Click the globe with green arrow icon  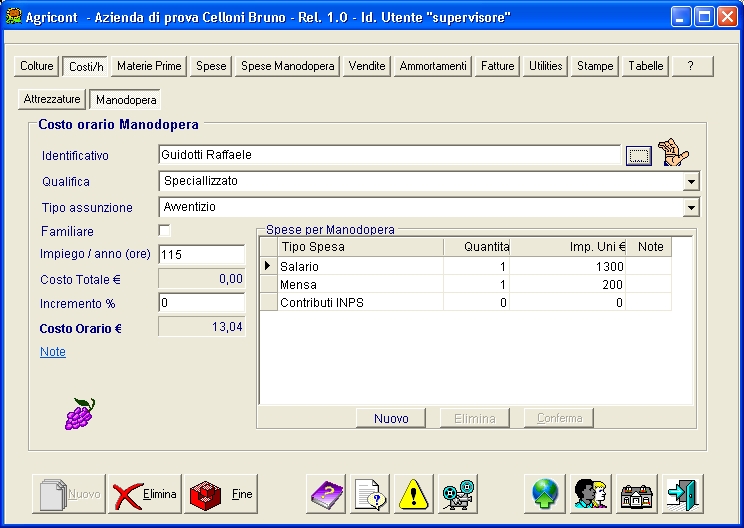tap(545, 494)
